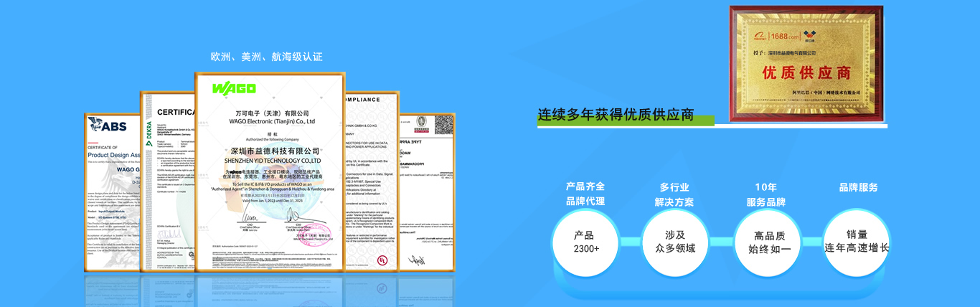
Task: Select the 销量连年高速增长 circle
Action: pyautogui.click(x=857, y=242)
